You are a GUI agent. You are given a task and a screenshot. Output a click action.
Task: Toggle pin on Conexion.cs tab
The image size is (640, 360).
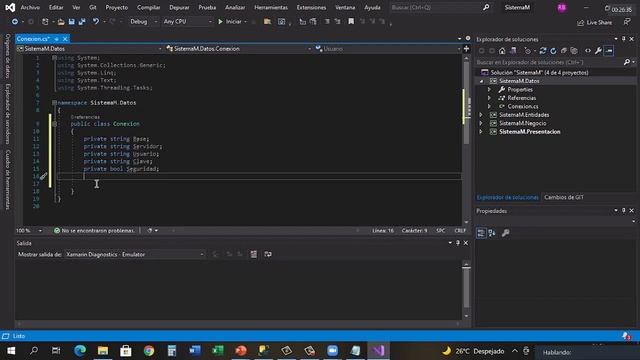click(x=57, y=39)
